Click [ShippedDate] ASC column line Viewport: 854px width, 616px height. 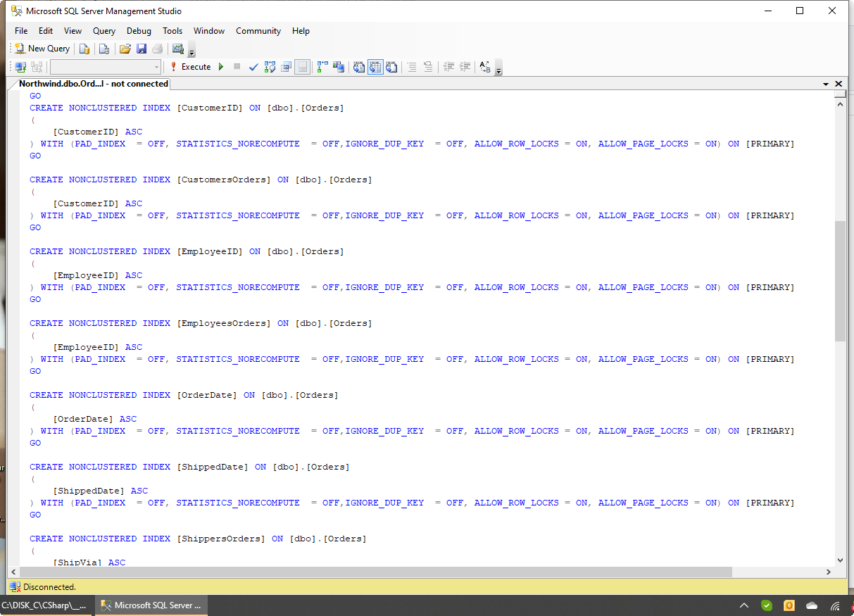coord(100,491)
